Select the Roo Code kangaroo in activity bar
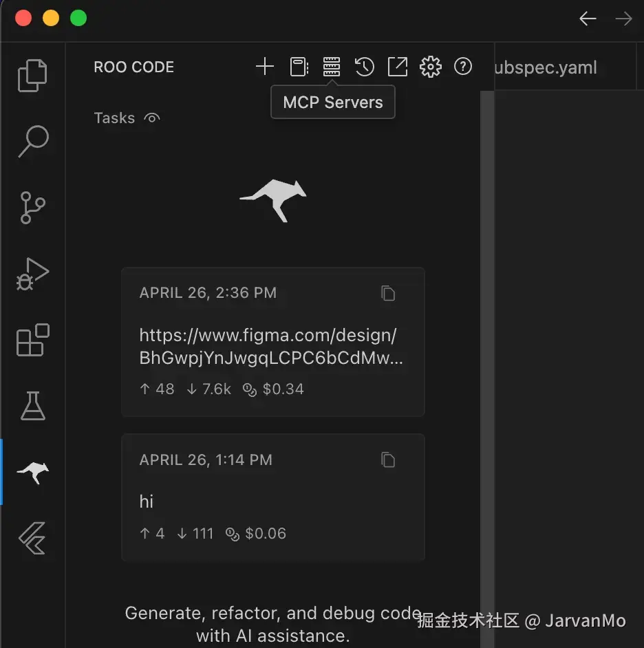This screenshot has height=648, width=644. [33, 473]
